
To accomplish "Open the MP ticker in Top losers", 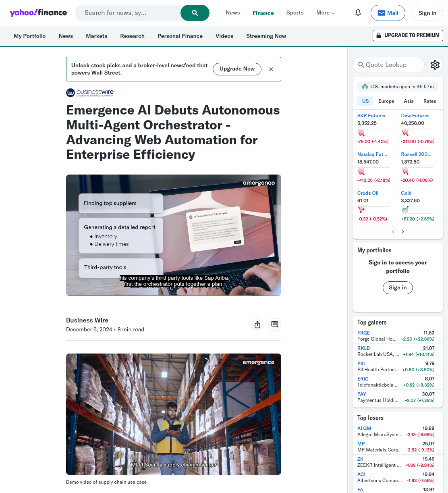I will [361, 444].
